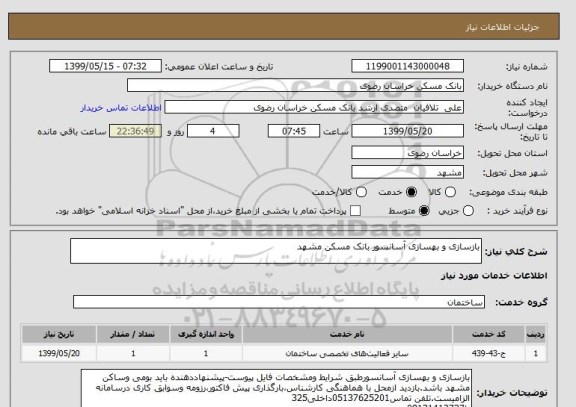Select the کالا/خدمت radio option

[361, 192]
